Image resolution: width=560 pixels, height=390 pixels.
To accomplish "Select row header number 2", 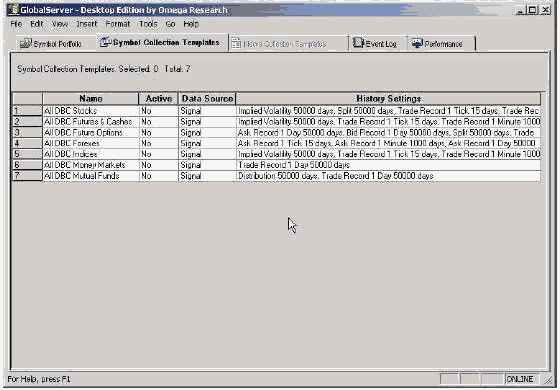I will [27, 121].
